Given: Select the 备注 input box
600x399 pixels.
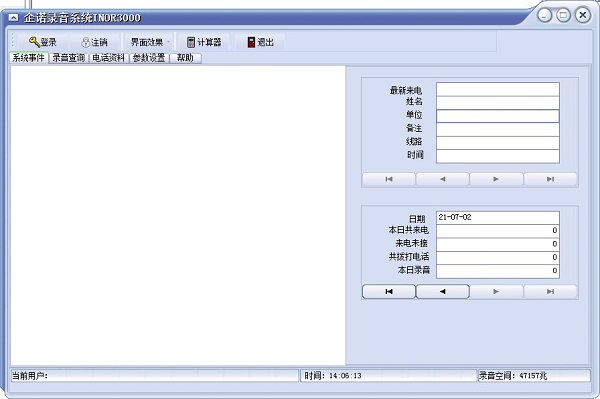Looking at the screenshot, I should click(498, 129).
